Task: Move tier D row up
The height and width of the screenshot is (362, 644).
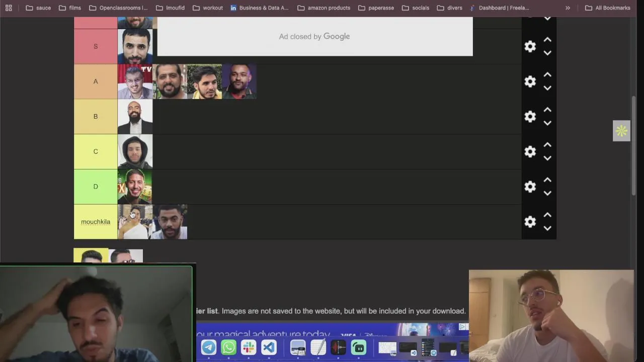Action: tap(547, 180)
